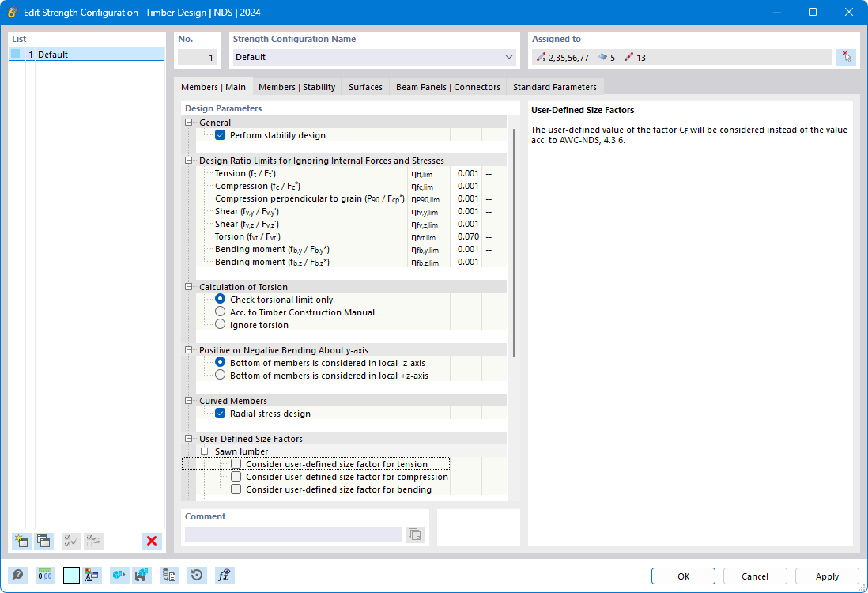Activate select-objects cursor next to Assigned to
Viewport: 868px width, 593px height.
coord(846,56)
